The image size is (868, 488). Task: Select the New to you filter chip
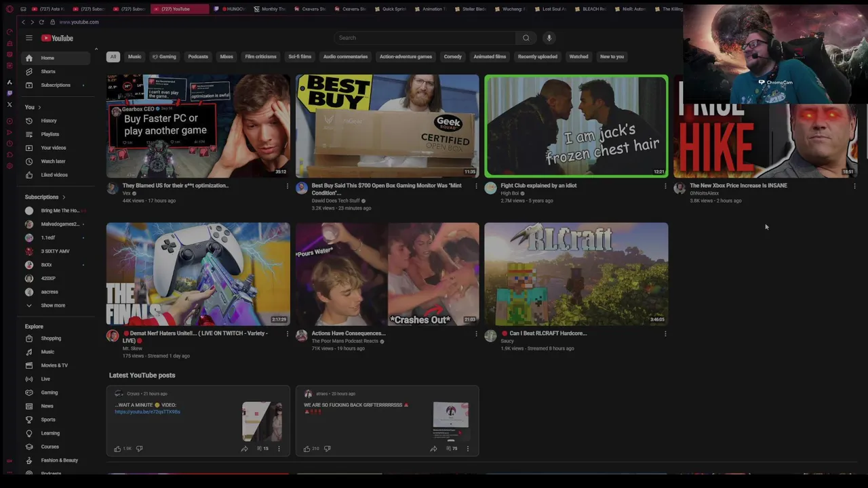(x=612, y=57)
